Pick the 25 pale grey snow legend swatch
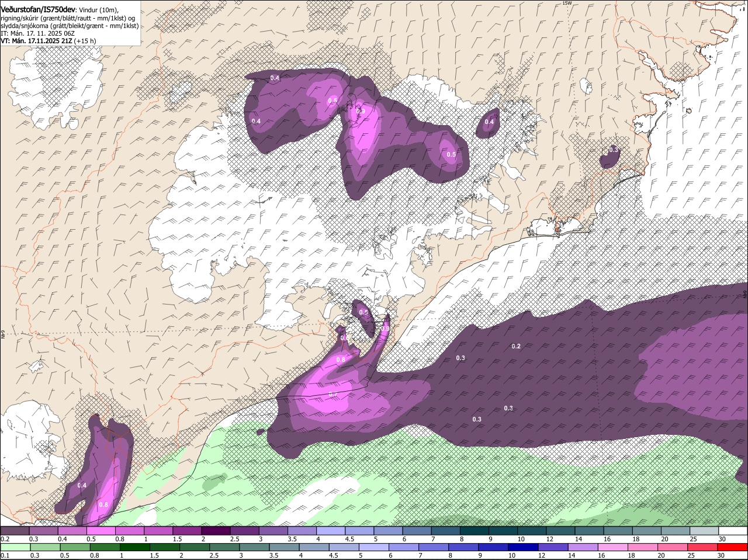This screenshot has width=748, height=560. [x=705, y=531]
